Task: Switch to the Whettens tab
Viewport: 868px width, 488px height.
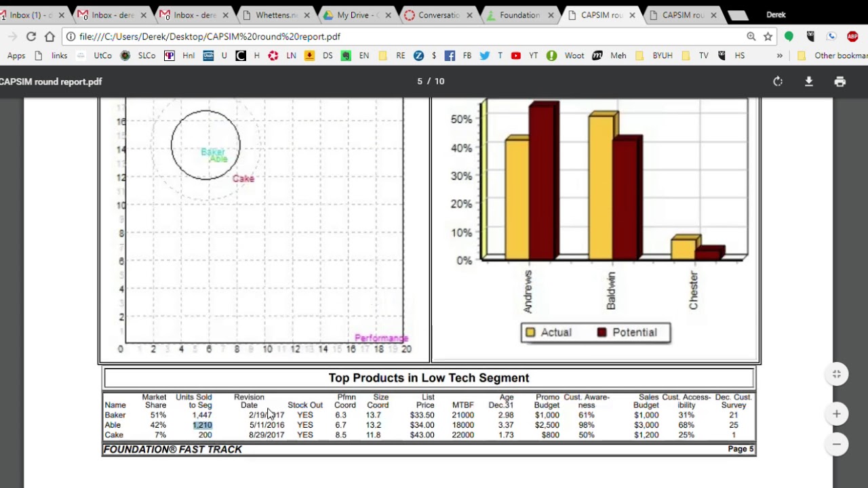Action: click(x=276, y=15)
